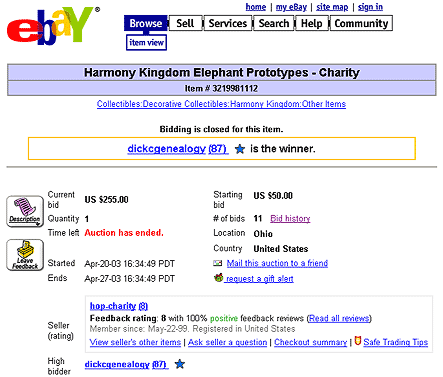Click the Safe Trading Tips shield icon
The width and height of the screenshot is (443, 377).
[x=358, y=341]
